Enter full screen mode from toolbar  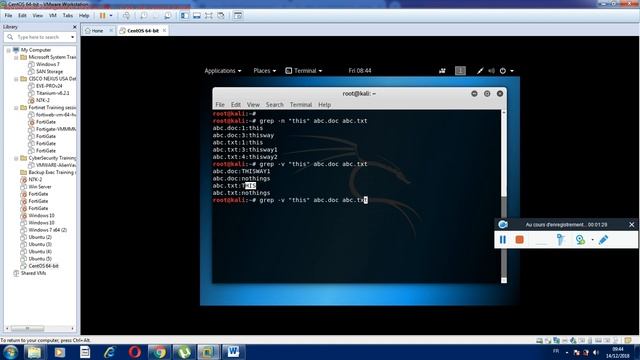209,16
